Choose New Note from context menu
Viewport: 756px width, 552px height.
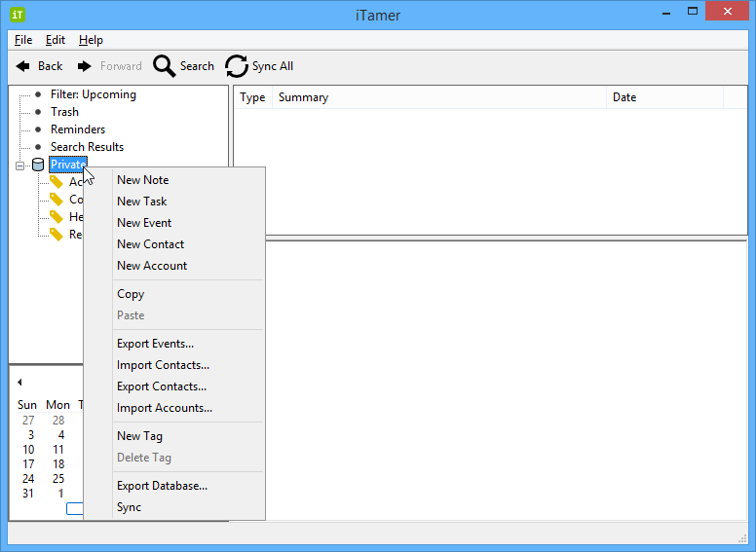point(142,180)
